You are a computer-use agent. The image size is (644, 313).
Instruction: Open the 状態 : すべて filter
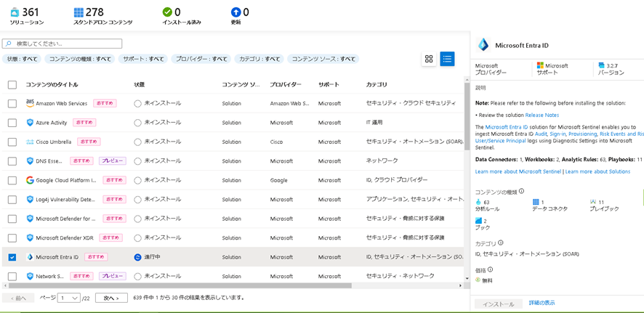coord(21,59)
